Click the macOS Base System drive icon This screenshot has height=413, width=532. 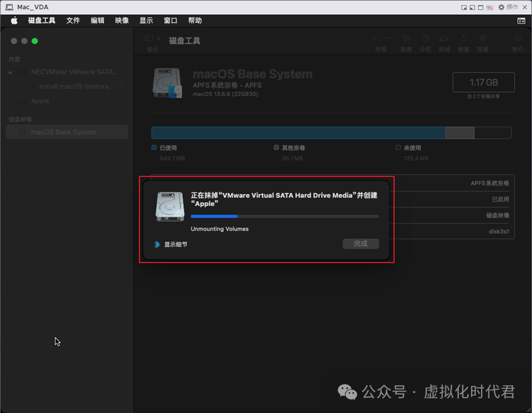point(167,83)
